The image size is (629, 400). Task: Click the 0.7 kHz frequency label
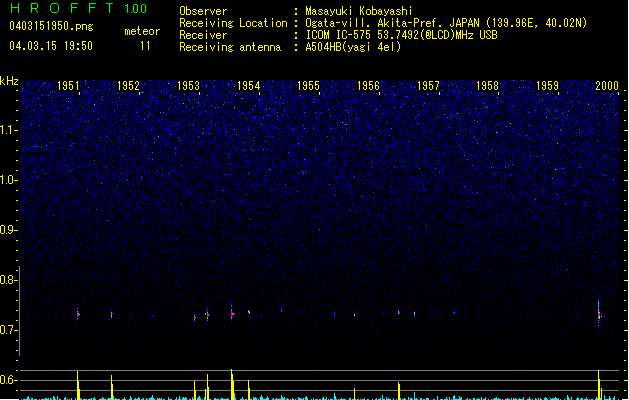pos(8,330)
